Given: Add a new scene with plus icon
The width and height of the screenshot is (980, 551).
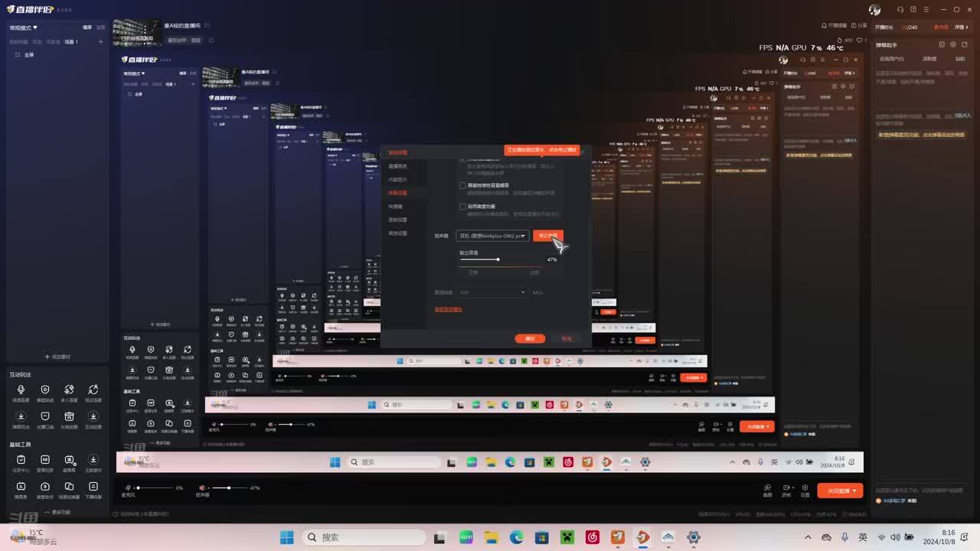Looking at the screenshot, I should pos(100,41).
